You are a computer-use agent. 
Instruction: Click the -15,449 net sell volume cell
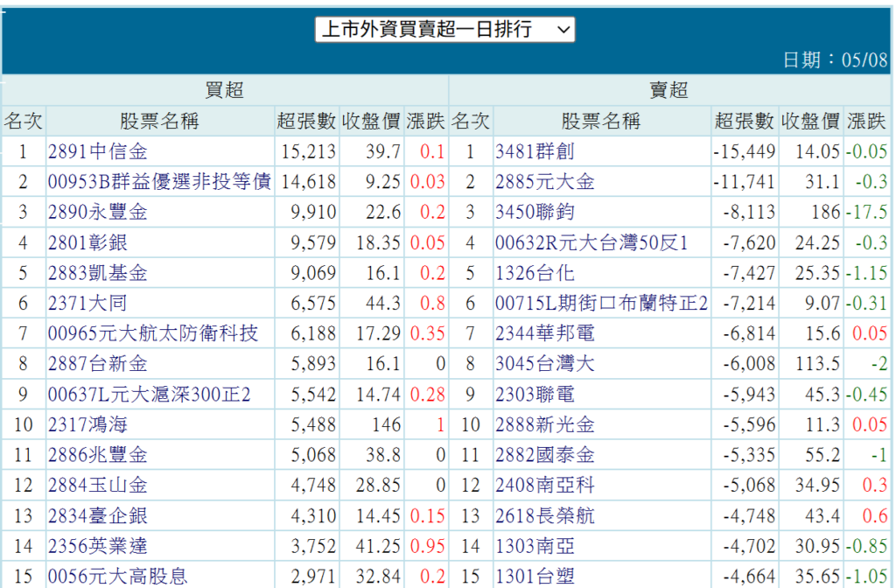tap(744, 151)
